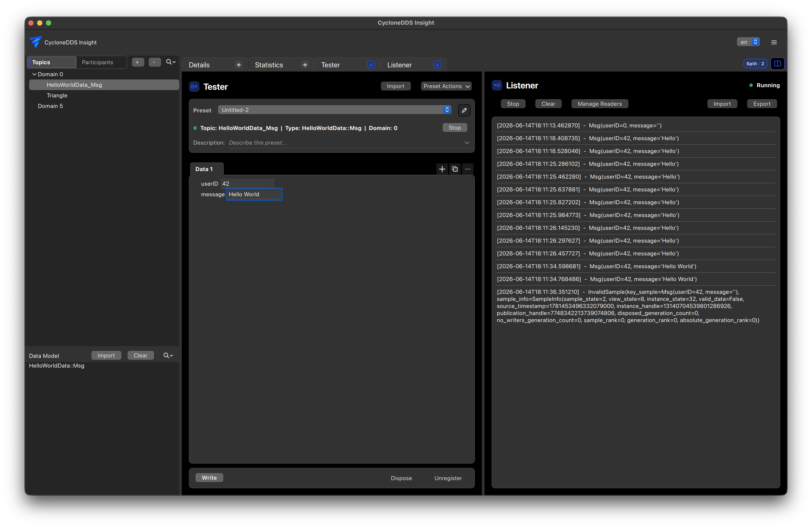The image size is (812, 528).
Task: Select HelloWorldData::Msg in Data Model
Action: [x=57, y=366]
